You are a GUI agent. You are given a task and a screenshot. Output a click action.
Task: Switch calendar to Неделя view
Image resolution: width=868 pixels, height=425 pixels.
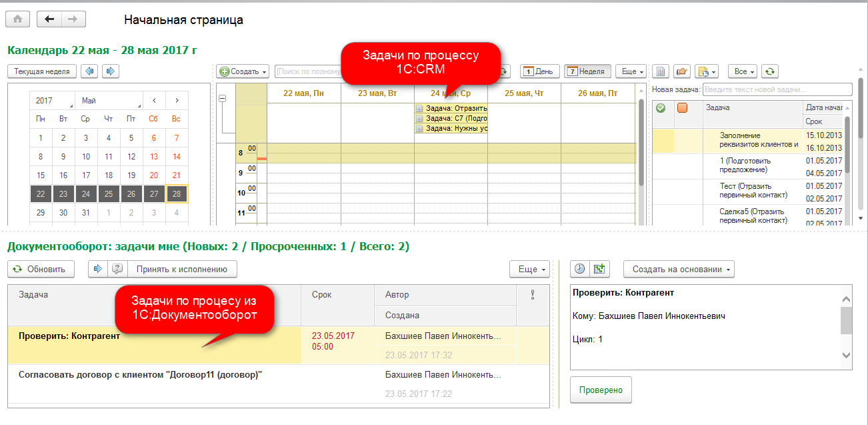pos(587,71)
